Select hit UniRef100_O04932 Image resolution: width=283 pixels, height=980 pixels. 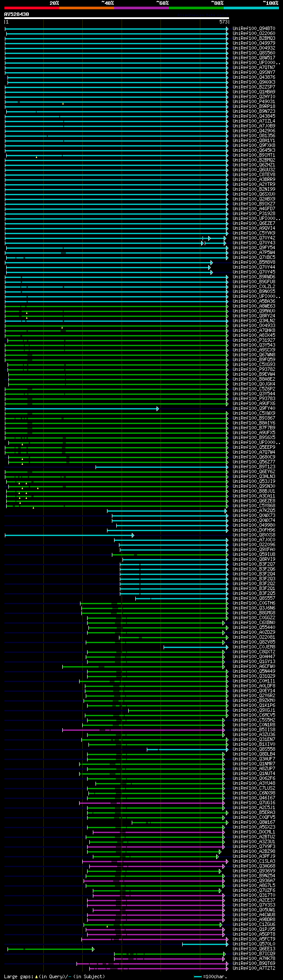pos(254,48)
